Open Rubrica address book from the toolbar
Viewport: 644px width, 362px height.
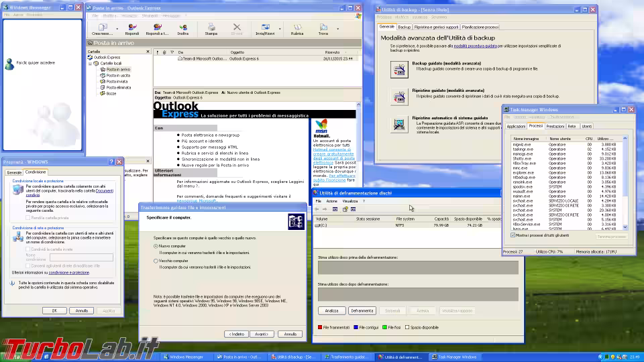tap(297, 27)
